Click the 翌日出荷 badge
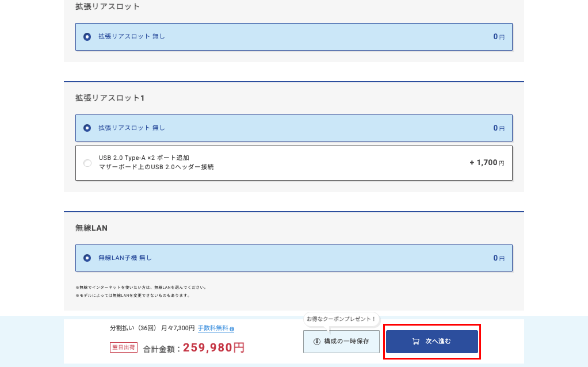The width and height of the screenshot is (588, 367). point(124,347)
